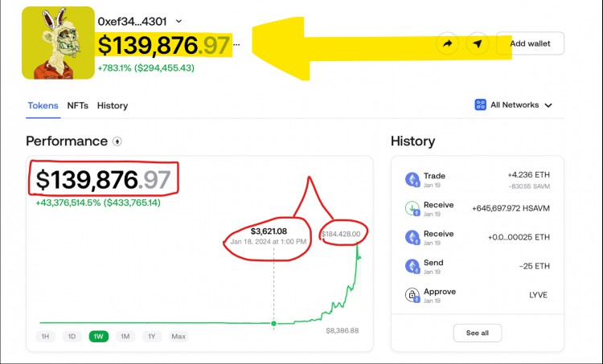603x364 pixels.
Task: Click the send navigation arrow icon
Action: (x=478, y=43)
